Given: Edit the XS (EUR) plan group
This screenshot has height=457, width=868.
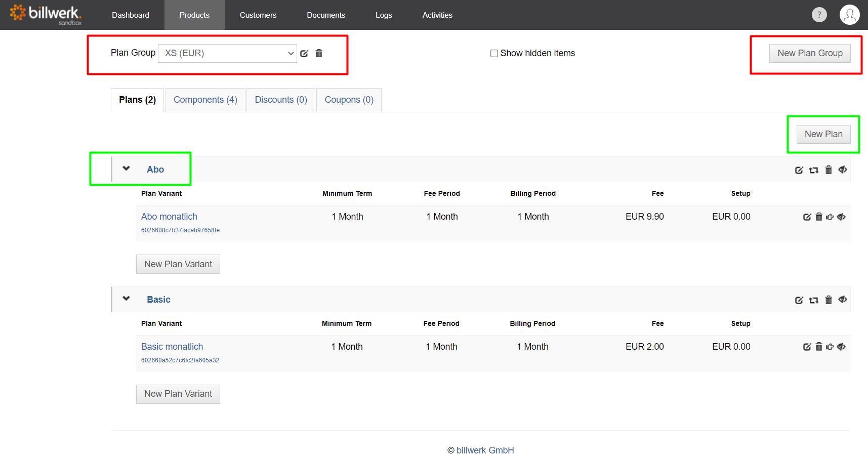Looking at the screenshot, I should 304,53.
